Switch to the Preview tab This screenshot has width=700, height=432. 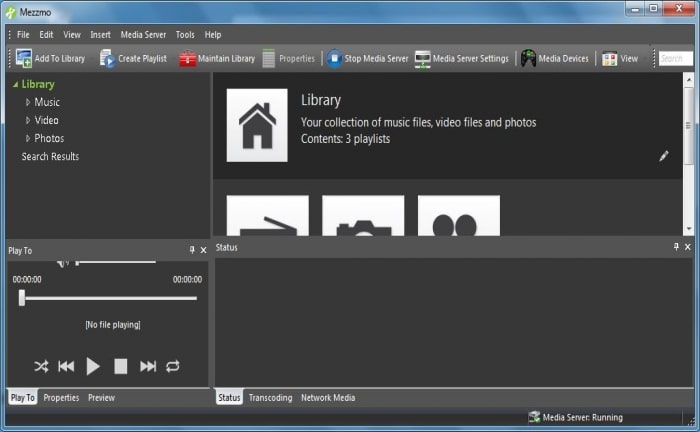point(101,398)
